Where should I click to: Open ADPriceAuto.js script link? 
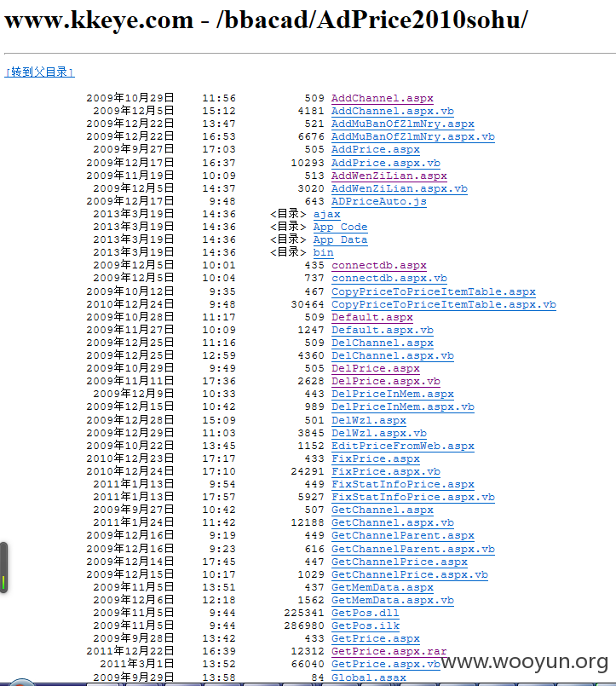pyautogui.click(x=379, y=201)
